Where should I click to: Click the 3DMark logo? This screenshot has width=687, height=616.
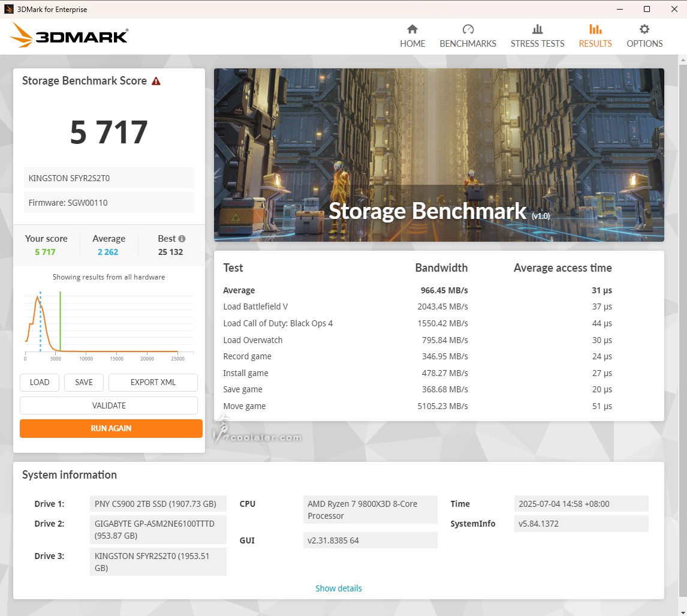click(69, 35)
